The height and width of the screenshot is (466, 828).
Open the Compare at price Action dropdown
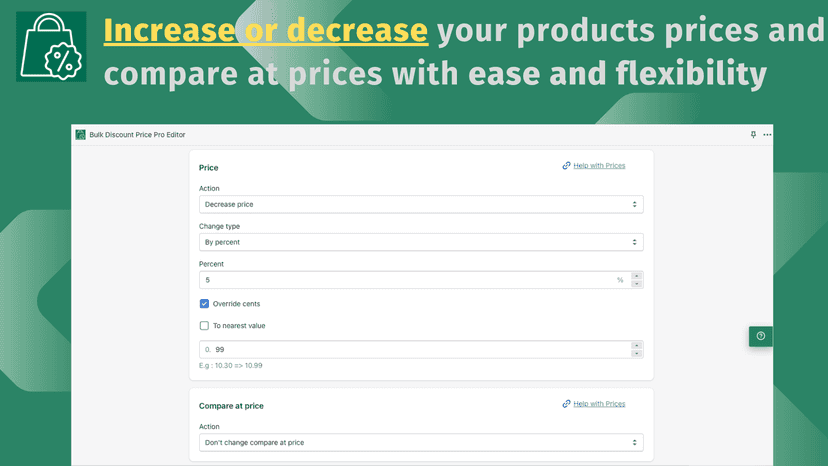click(x=421, y=443)
